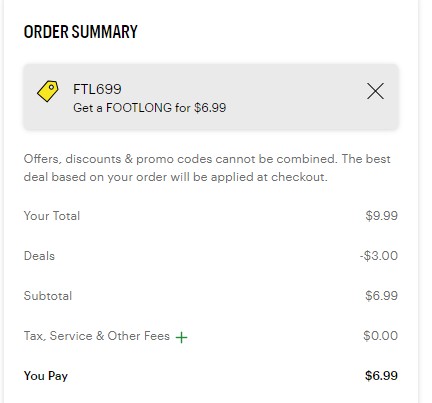Click the gray promo code banner
432x403 pixels.
click(x=211, y=97)
